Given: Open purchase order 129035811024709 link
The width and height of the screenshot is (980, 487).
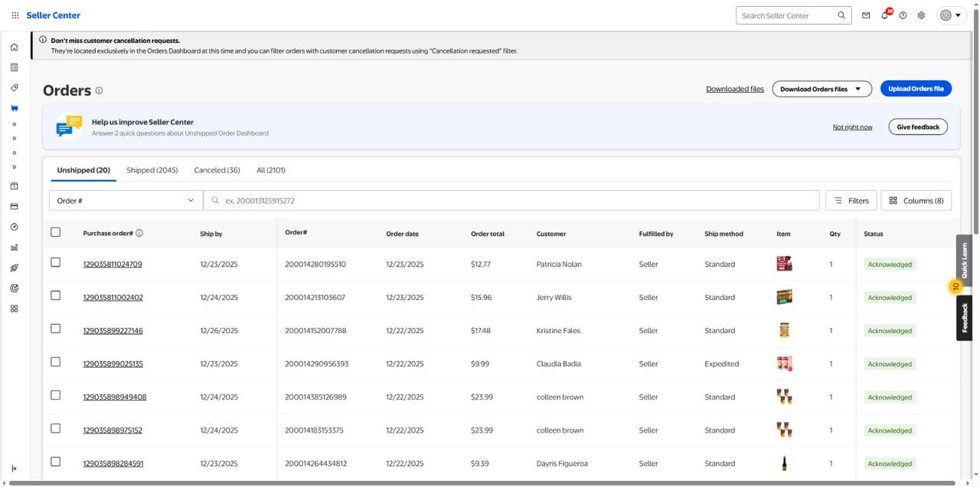Looking at the screenshot, I should 113,264.
